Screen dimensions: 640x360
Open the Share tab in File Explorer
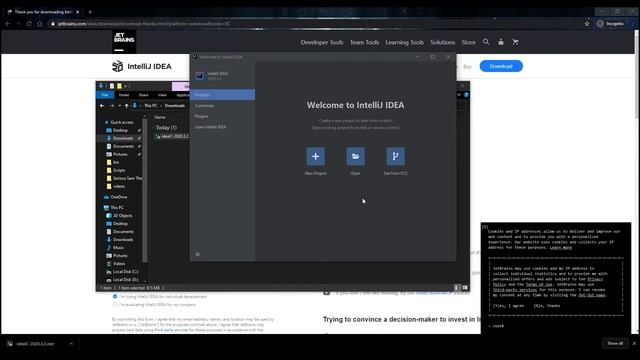click(143, 95)
